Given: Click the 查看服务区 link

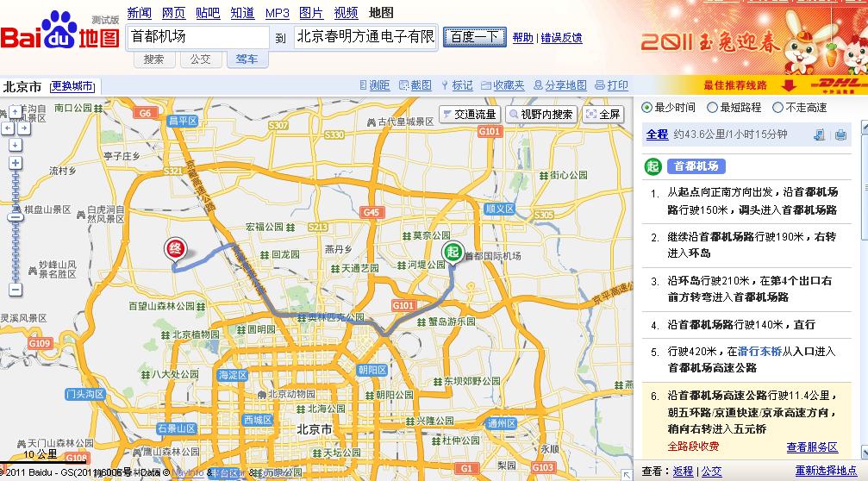Looking at the screenshot, I should point(812,447).
